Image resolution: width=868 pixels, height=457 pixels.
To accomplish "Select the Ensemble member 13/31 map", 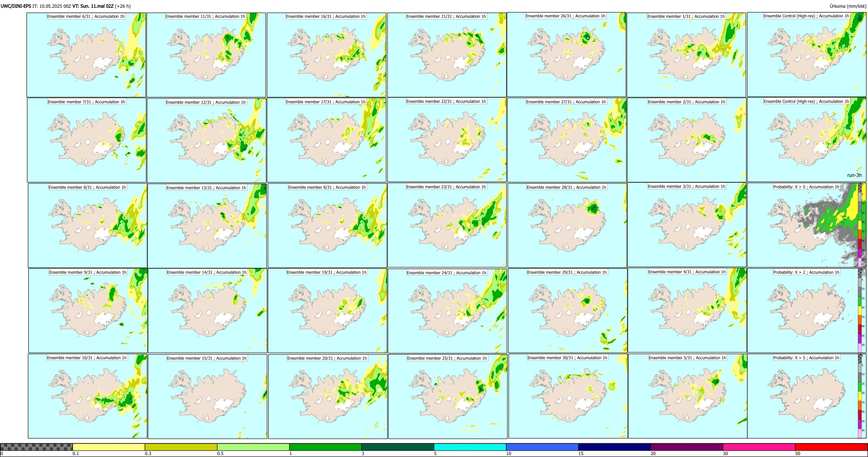I will pos(207,226).
